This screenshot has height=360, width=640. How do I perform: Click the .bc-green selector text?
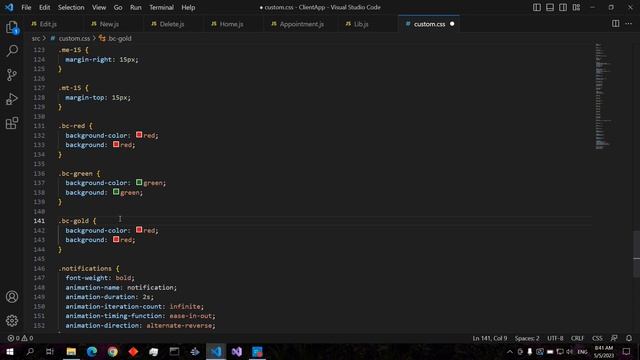click(76, 173)
